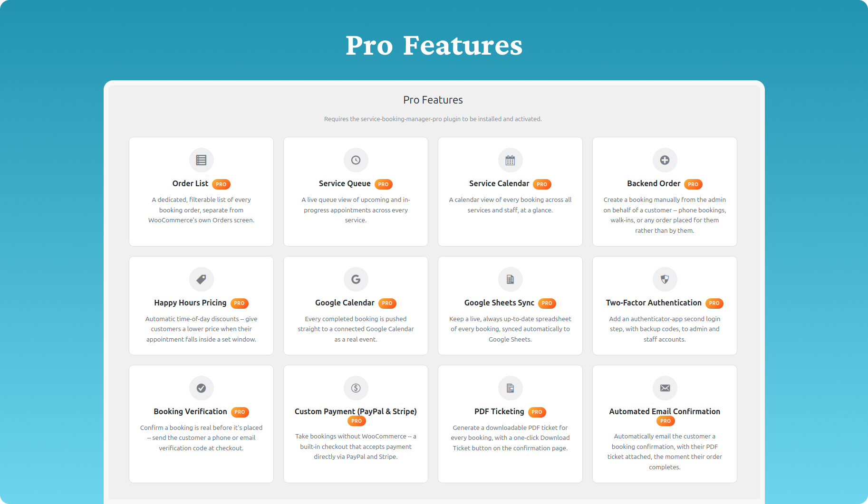
Task: Click the Happy Hours Pricing heading
Action: tap(190, 303)
